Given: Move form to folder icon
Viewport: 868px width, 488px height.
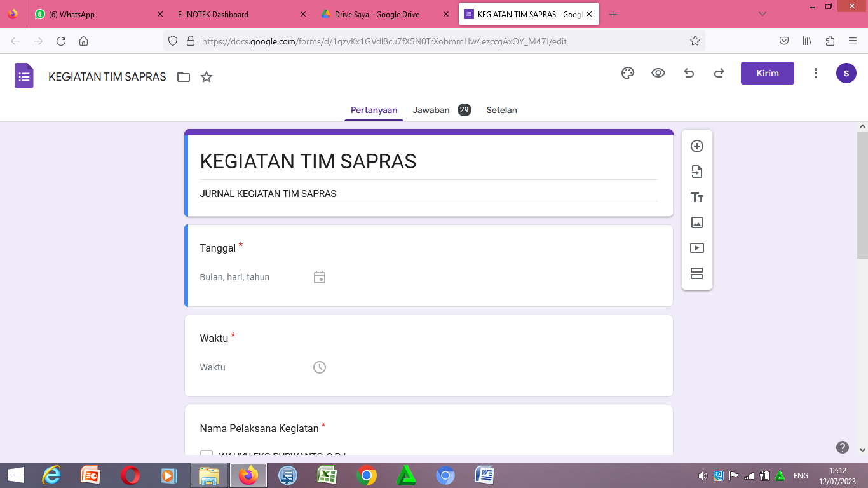Looking at the screenshot, I should pos(184,77).
